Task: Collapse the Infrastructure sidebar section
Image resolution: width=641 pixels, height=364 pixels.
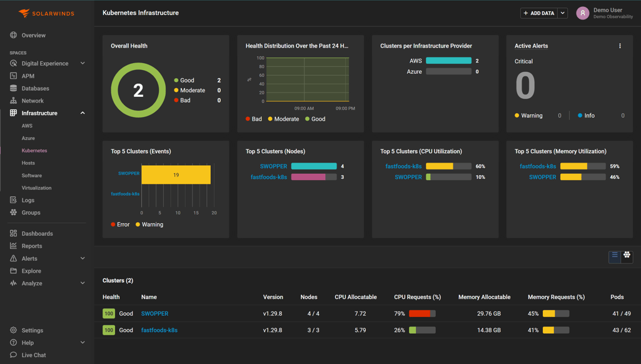Action: point(82,113)
